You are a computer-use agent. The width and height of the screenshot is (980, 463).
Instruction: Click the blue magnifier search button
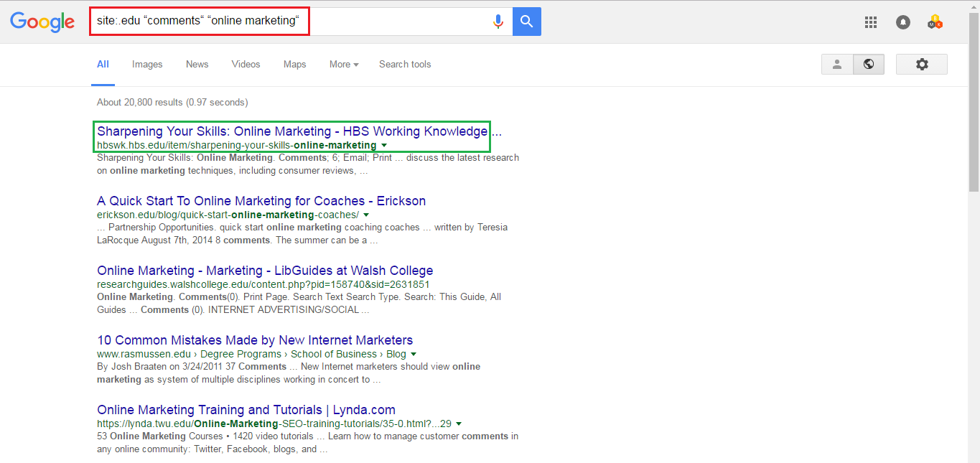pyautogui.click(x=527, y=22)
